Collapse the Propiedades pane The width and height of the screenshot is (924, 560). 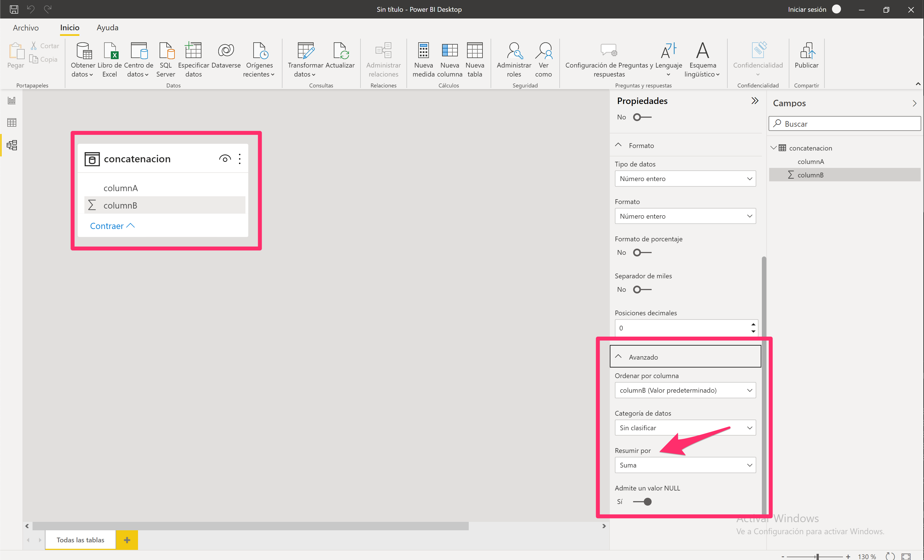tap(755, 101)
